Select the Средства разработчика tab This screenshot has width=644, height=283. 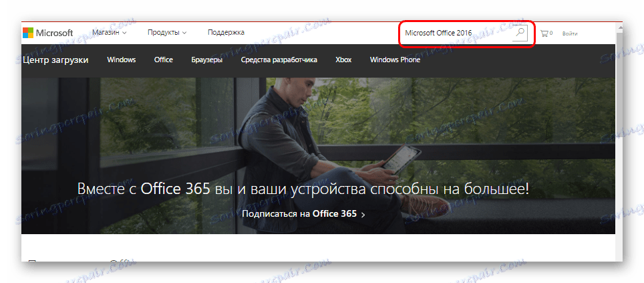click(x=279, y=60)
